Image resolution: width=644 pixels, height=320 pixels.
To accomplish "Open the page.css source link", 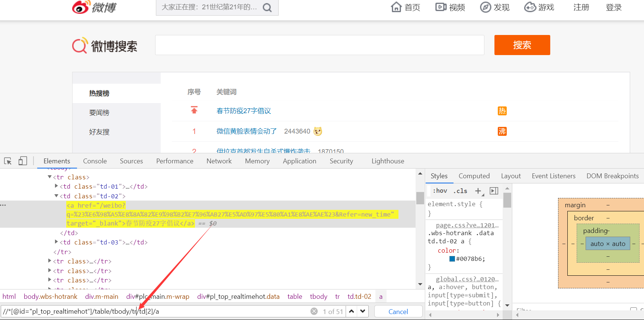I will click(467, 225).
